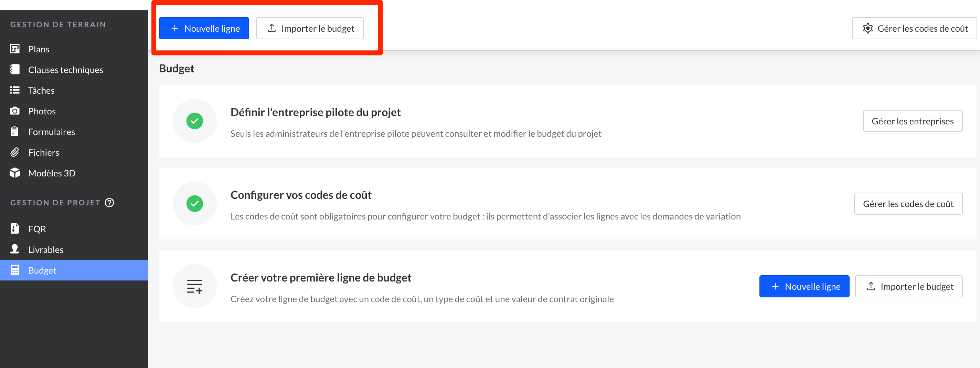The height and width of the screenshot is (368, 980).
Task: Click the Créer votre première ligne heading
Action: tap(321, 277)
